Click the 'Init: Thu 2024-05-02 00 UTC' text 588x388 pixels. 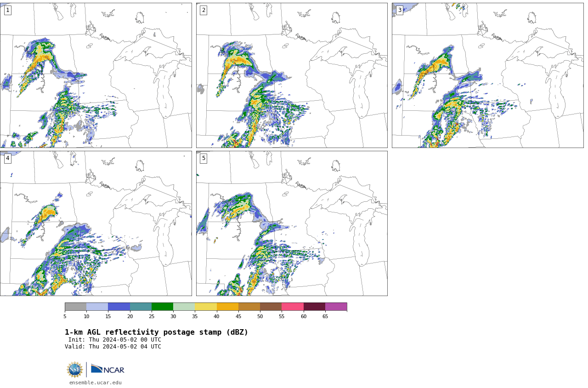tap(115, 340)
